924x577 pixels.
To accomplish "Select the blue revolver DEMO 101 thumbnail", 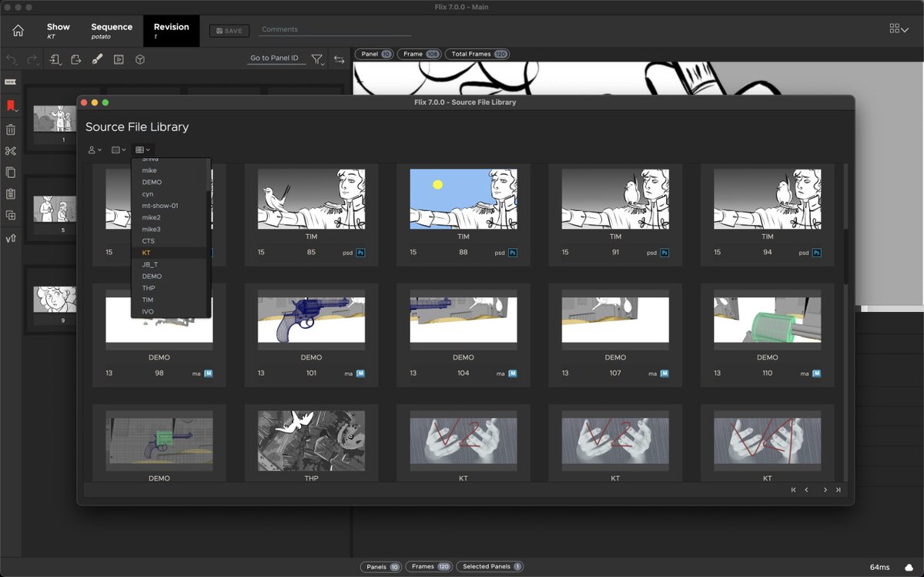I will [311, 320].
